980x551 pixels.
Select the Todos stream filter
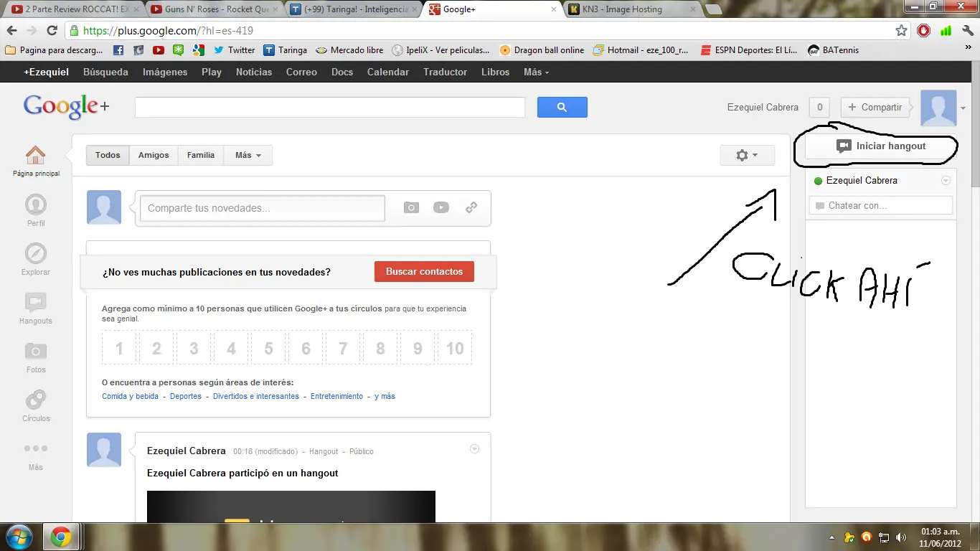108,155
